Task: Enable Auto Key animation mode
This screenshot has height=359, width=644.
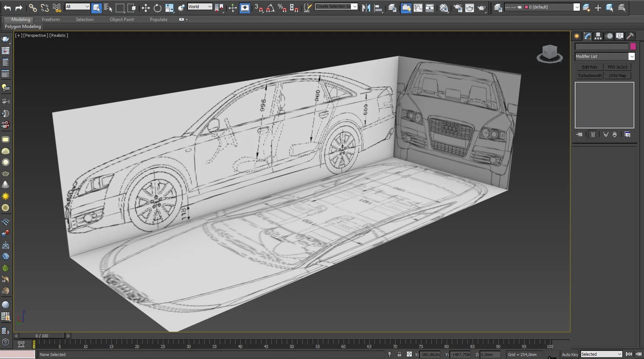Action: [570, 355]
